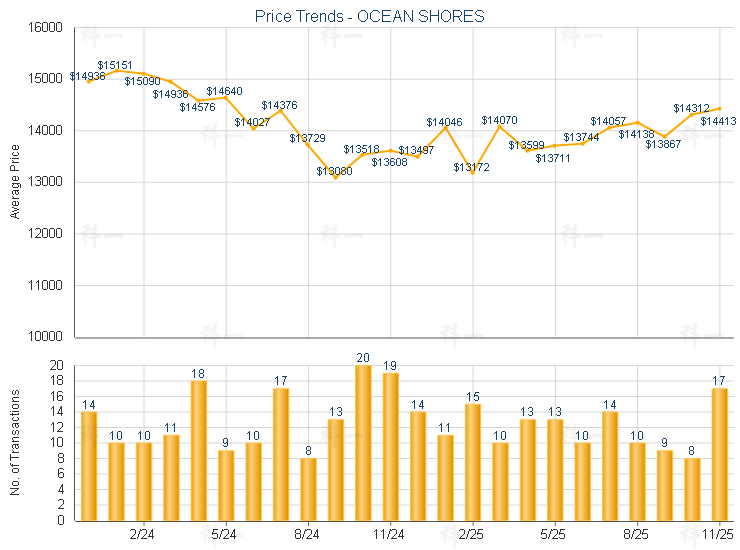Select the 11/24 x-axis date label
The width and height of the screenshot is (740, 550).
[x=390, y=535]
